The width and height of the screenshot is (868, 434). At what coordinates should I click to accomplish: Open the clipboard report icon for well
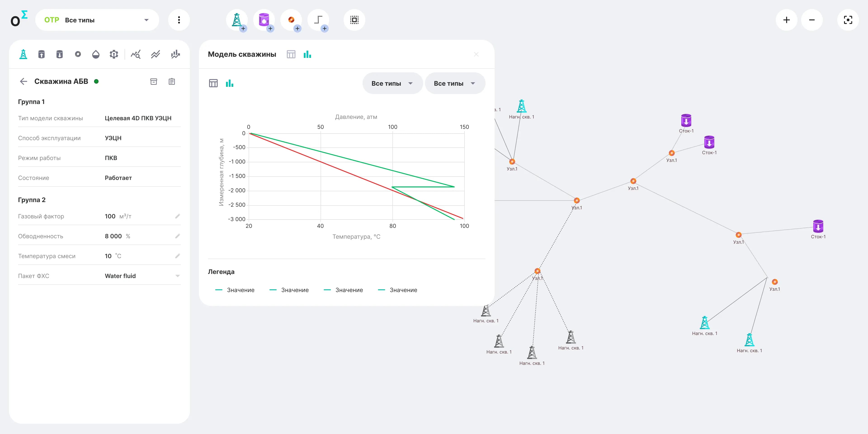172,82
